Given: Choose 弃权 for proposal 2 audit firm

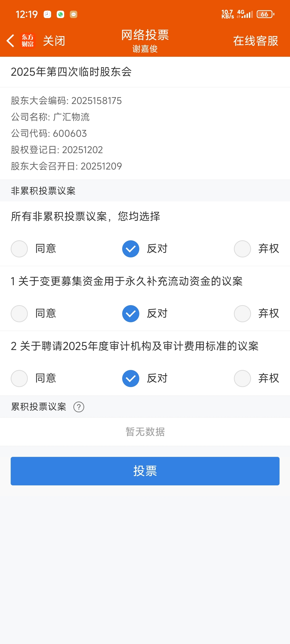Looking at the screenshot, I should pyautogui.click(x=242, y=378).
